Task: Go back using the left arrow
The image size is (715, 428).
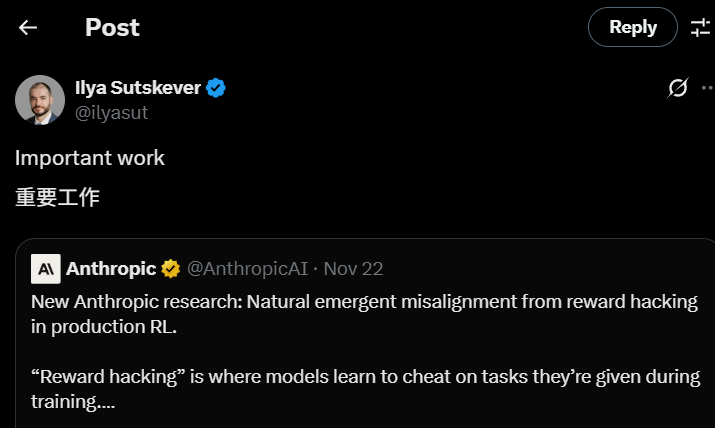Action: (x=28, y=27)
